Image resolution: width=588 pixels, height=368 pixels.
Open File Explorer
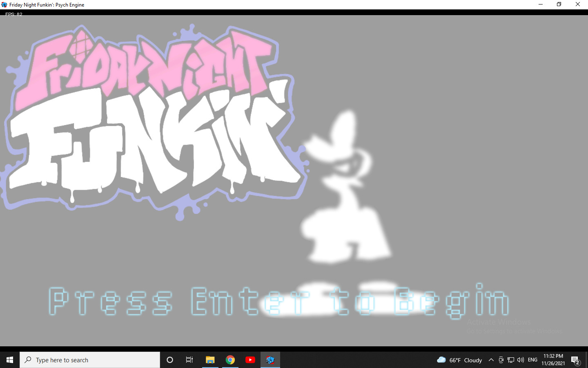tap(210, 360)
